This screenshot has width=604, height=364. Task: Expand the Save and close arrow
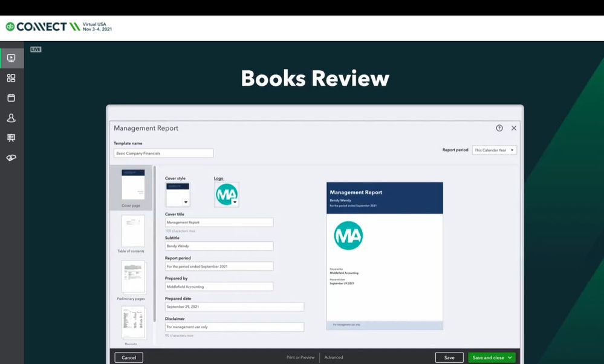(x=510, y=357)
